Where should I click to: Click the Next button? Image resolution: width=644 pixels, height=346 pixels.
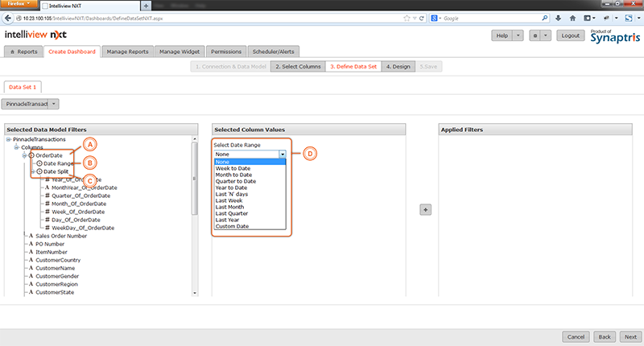pos(630,337)
